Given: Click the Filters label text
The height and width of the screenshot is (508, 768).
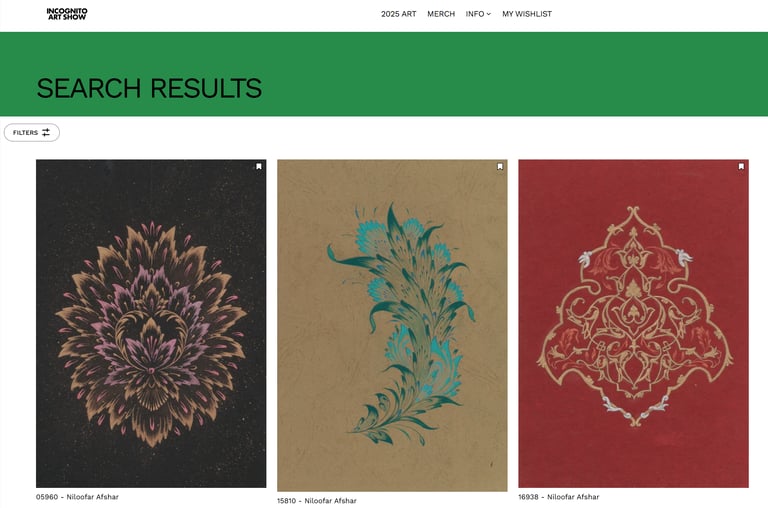Looking at the screenshot, I should coord(25,133).
